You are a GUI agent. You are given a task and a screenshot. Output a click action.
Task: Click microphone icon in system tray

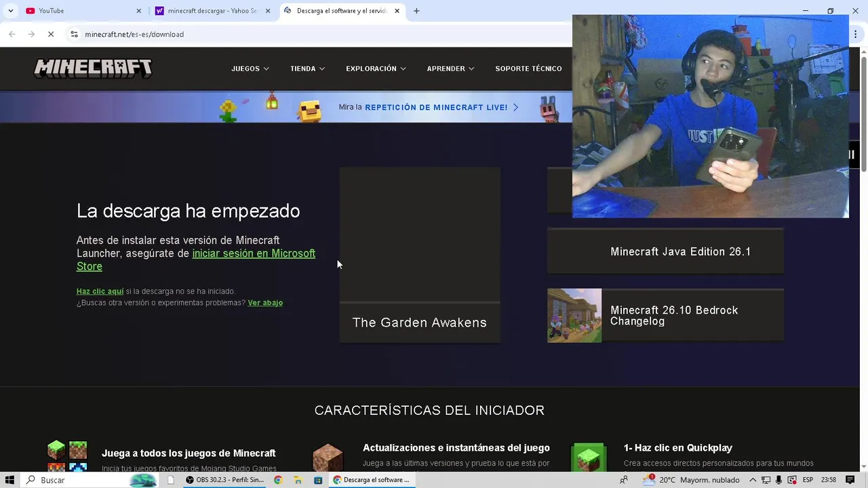[778, 480]
